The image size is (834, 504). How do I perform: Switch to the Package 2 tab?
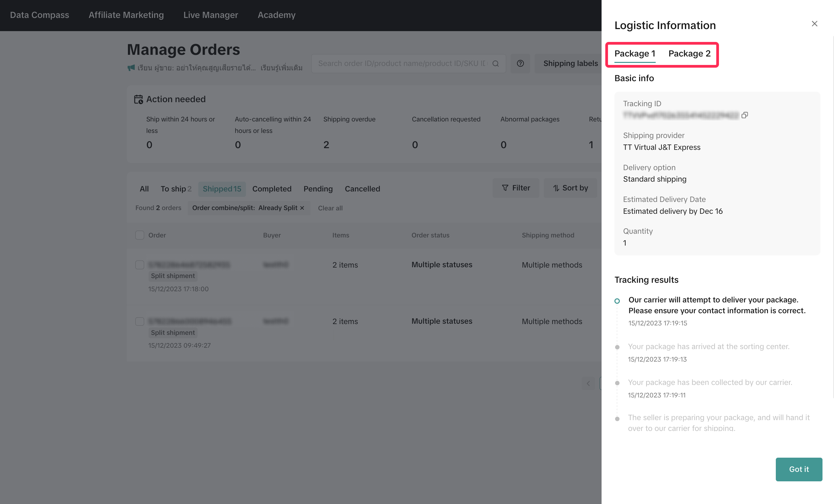click(689, 53)
